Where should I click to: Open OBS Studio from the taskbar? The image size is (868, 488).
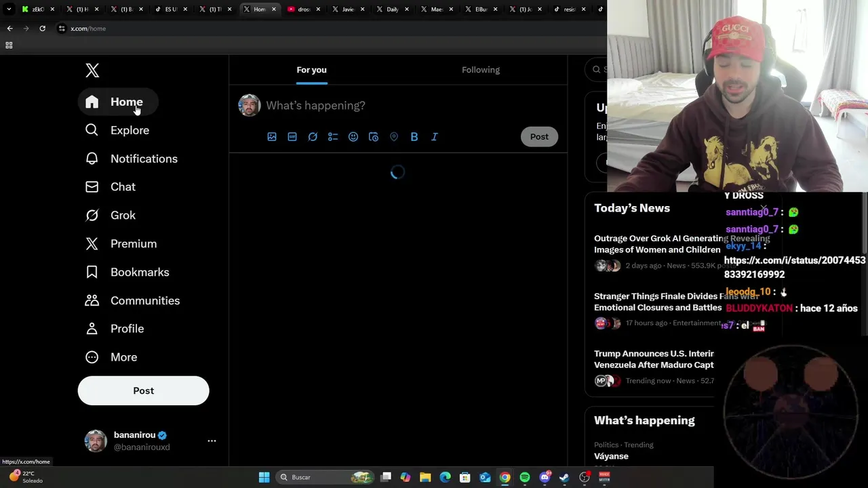[585, 477]
